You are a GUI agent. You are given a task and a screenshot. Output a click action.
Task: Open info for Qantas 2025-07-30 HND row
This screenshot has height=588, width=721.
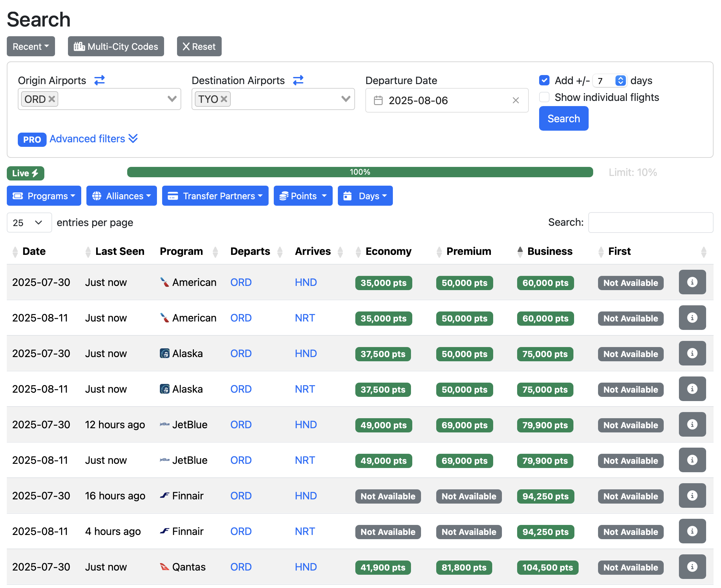[692, 567]
